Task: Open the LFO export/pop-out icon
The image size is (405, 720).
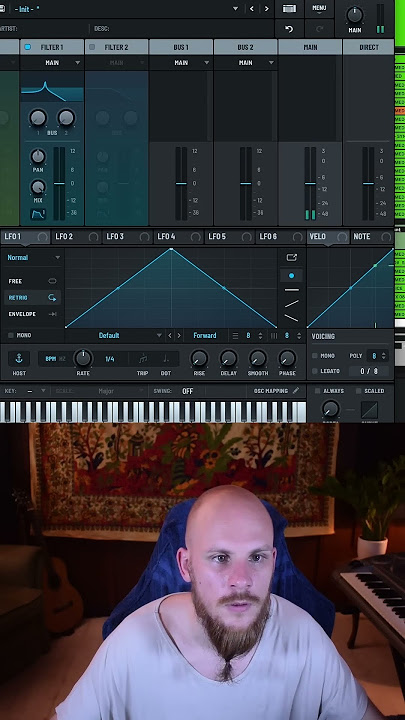Action: (292, 257)
